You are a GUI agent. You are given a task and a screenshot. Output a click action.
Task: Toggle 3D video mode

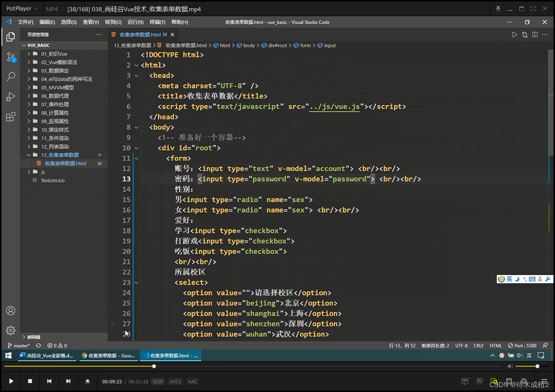tap(479, 381)
